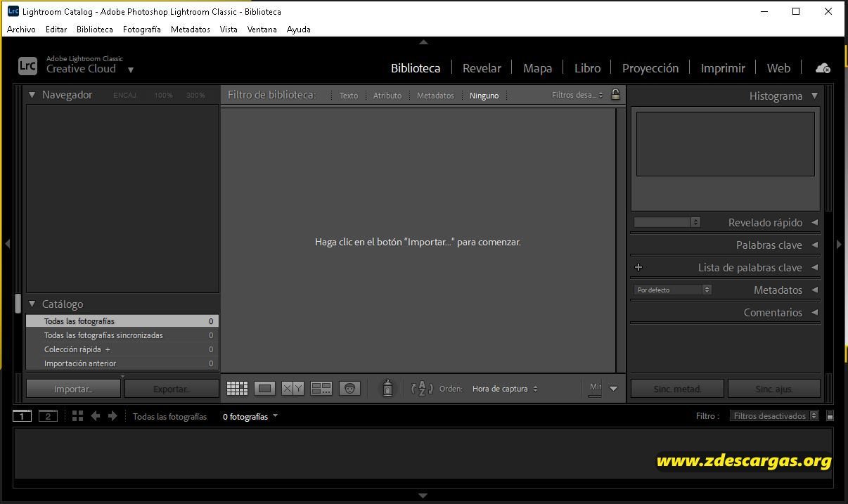This screenshot has height=504, width=848.
Task: Go back with filmstrip left arrow
Action: 96,416
